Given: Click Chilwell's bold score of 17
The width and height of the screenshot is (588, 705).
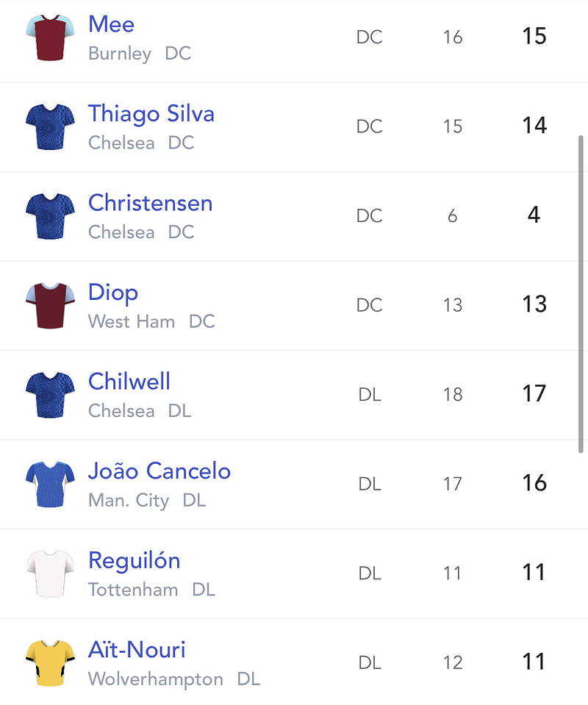Looking at the screenshot, I should click(x=534, y=393).
